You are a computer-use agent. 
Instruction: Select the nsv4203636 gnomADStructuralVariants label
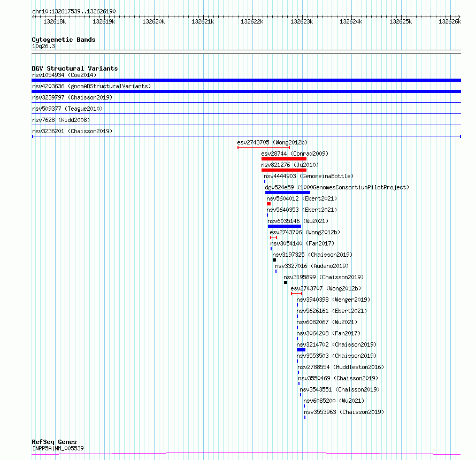point(91,86)
